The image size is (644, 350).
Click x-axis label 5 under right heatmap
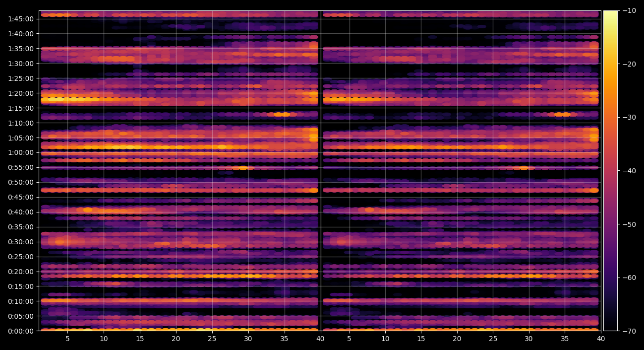pos(349,339)
